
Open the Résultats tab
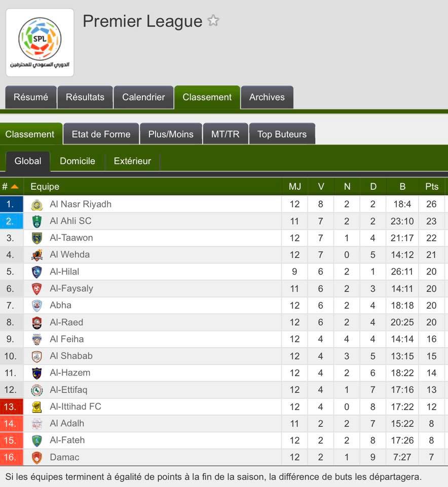pos(85,97)
